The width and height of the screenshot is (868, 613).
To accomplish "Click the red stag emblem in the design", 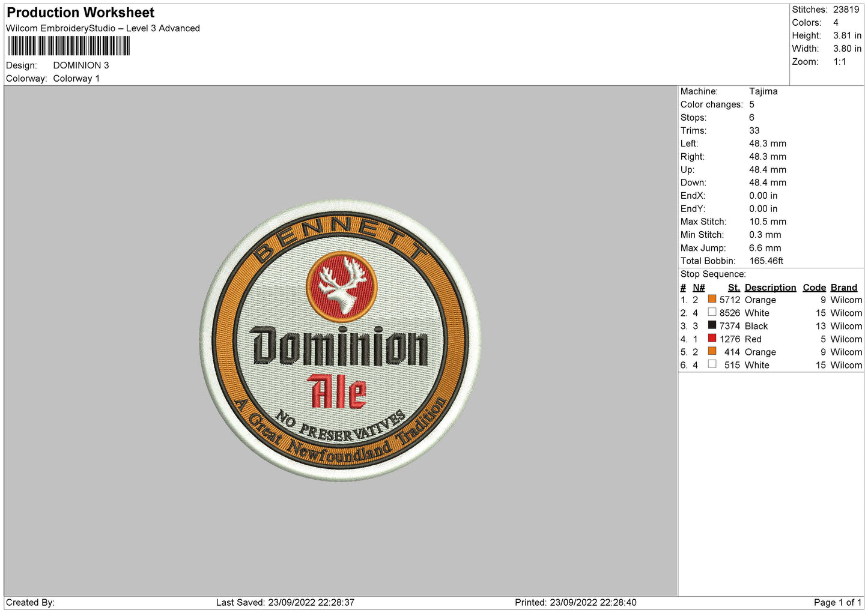I will [x=342, y=286].
